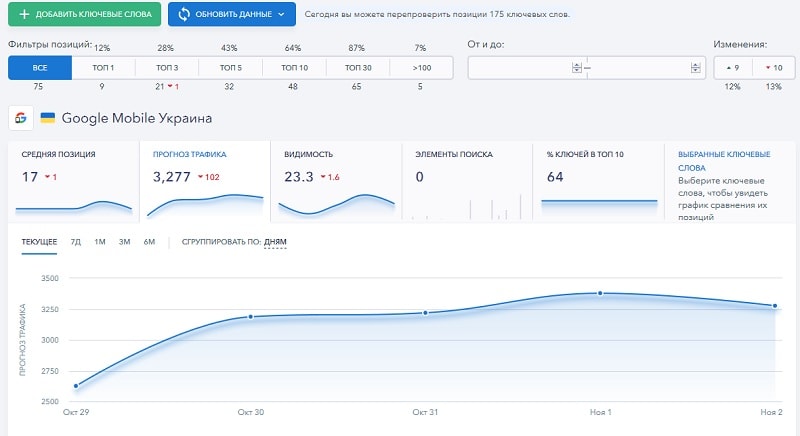This screenshot has height=436, width=800.
Task: Click the Google search engine icon
Action: point(21,118)
